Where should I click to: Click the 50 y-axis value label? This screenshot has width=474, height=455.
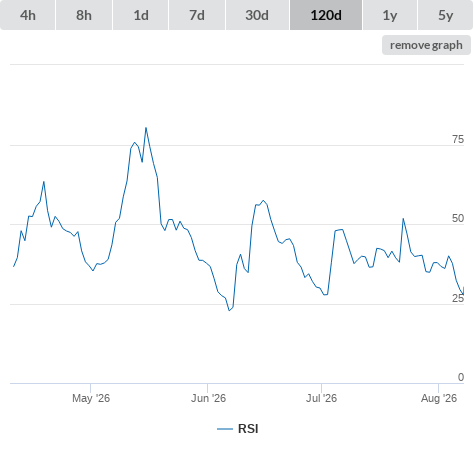pyautogui.click(x=458, y=218)
